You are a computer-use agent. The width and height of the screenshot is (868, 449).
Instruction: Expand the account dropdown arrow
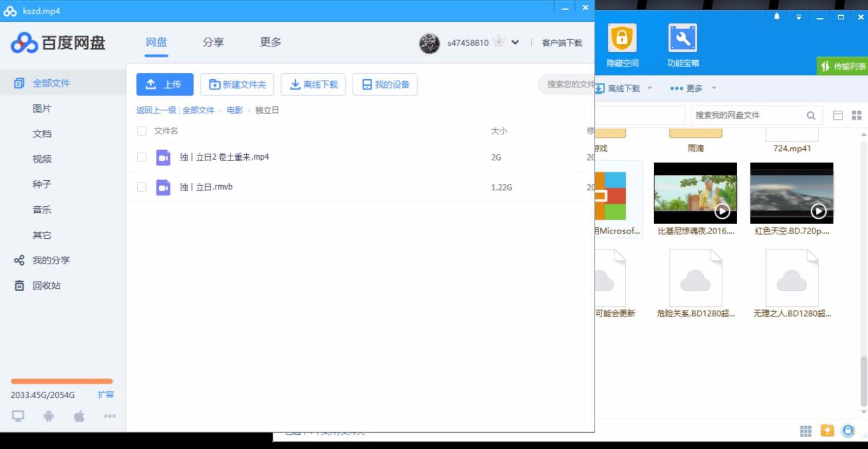pos(515,42)
